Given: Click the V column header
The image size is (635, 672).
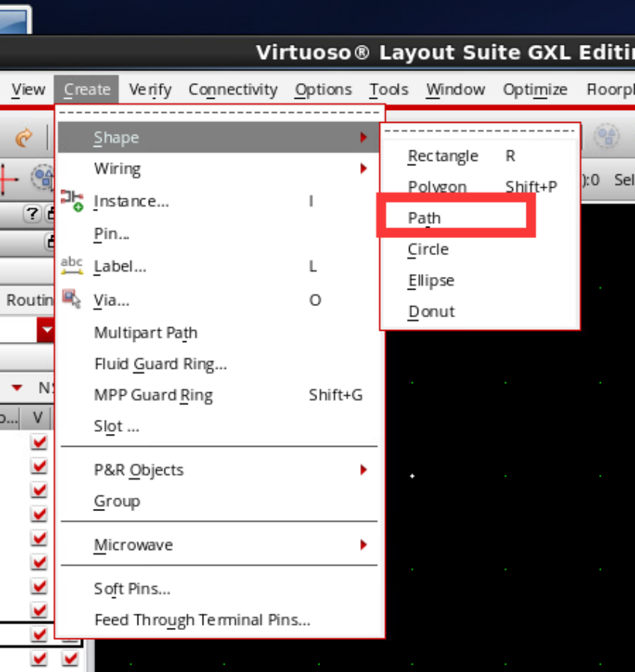Looking at the screenshot, I should 37,418.
